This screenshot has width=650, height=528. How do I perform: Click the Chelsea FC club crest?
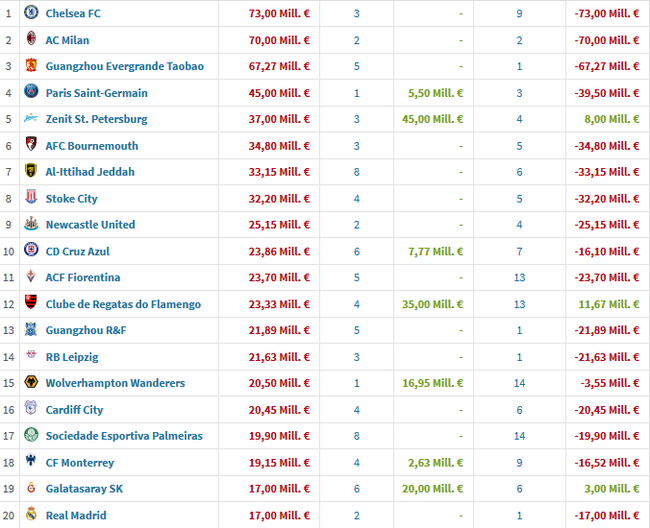pos(31,12)
